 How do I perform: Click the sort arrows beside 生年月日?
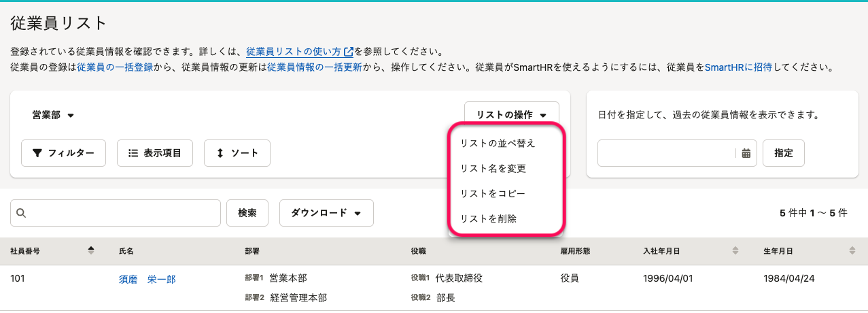pyautogui.click(x=852, y=250)
